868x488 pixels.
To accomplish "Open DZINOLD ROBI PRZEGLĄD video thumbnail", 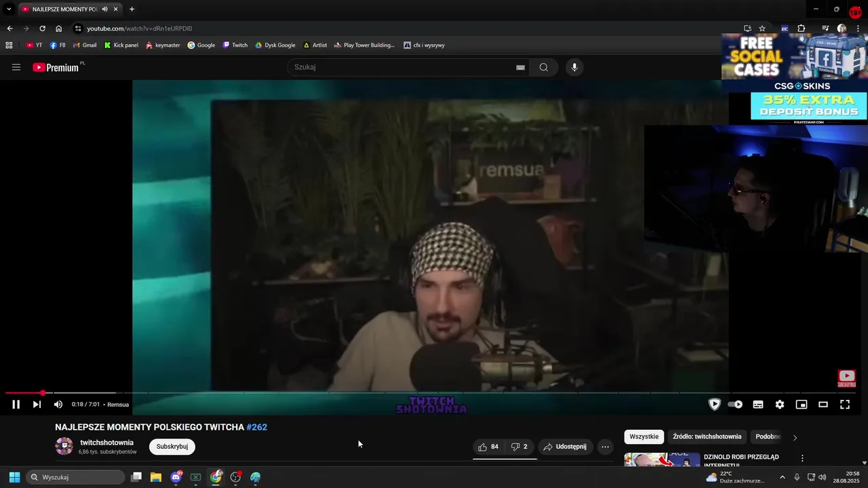I will (x=662, y=460).
